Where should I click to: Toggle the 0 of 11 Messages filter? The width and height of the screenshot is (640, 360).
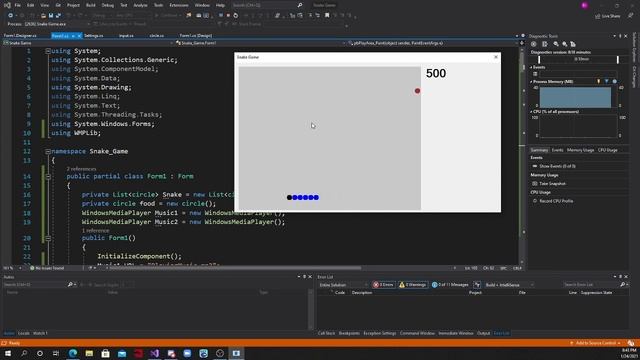(450, 284)
